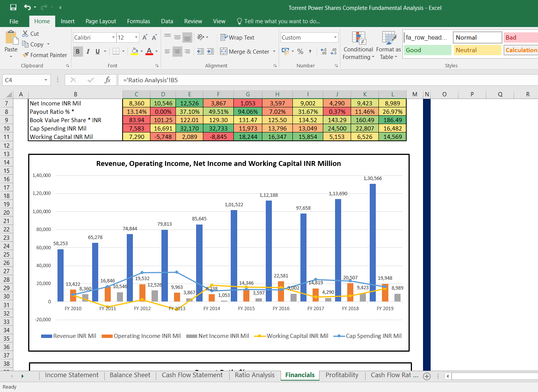Click the Cut scissors icon
Image resolution: width=538 pixels, height=392 pixels.
pos(25,33)
